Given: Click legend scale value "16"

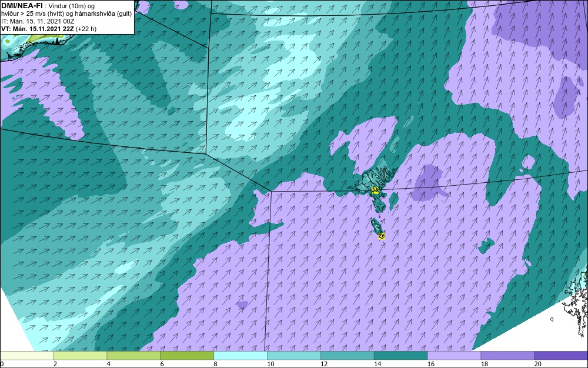Looking at the screenshot, I should (431, 364).
